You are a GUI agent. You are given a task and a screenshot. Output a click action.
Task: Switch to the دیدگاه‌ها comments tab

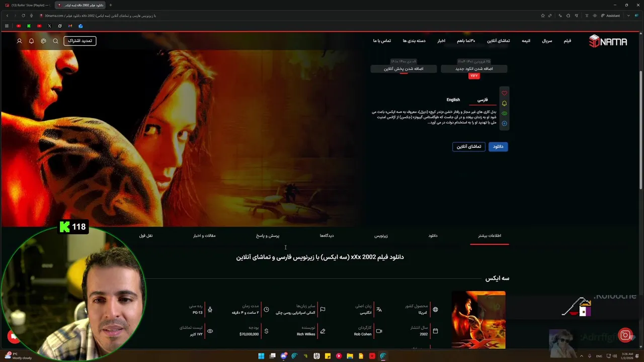pyautogui.click(x=327, y=235)
